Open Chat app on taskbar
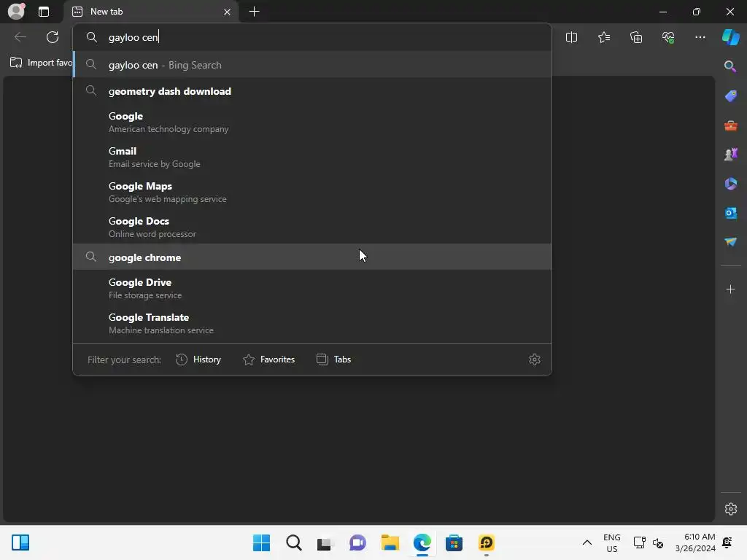The image size is (747, 560). click(x=357, y=542)
